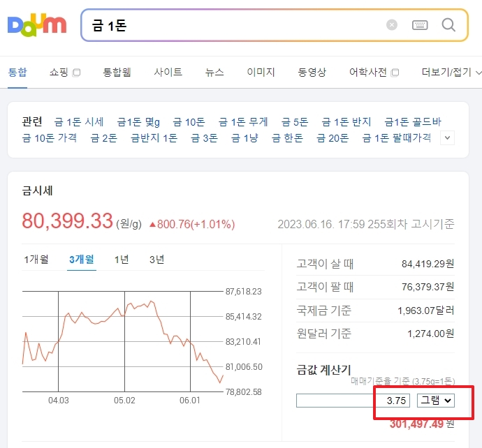Select the 통합 tab

pos(17,73)
